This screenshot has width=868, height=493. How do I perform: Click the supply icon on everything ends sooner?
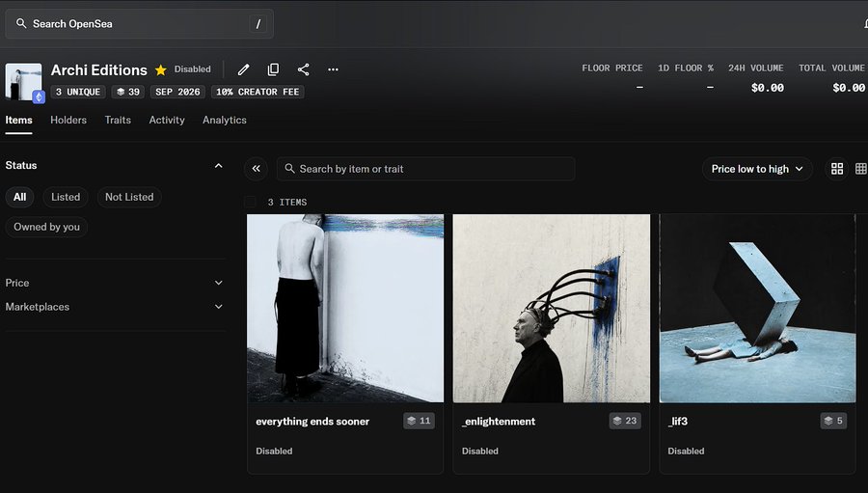pos(411,421)
